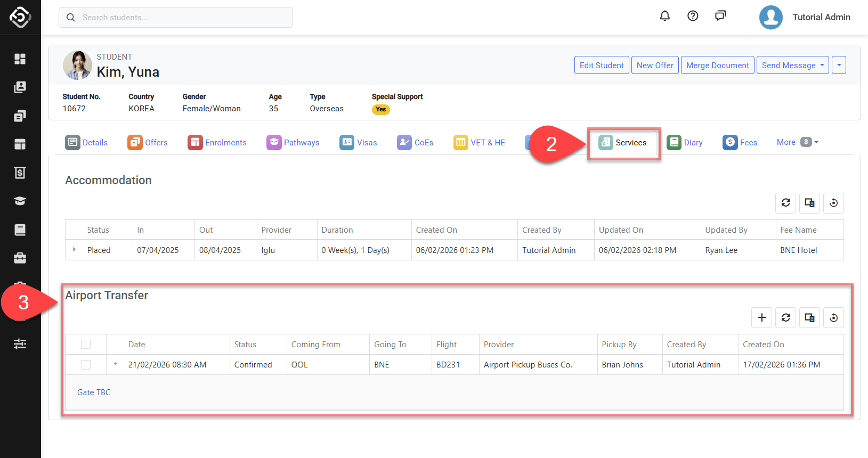The height and width of the screenshot is (458, 868).
Task: Collapse the 21/02/2026 airport transfer row
Action: (116, 364)
